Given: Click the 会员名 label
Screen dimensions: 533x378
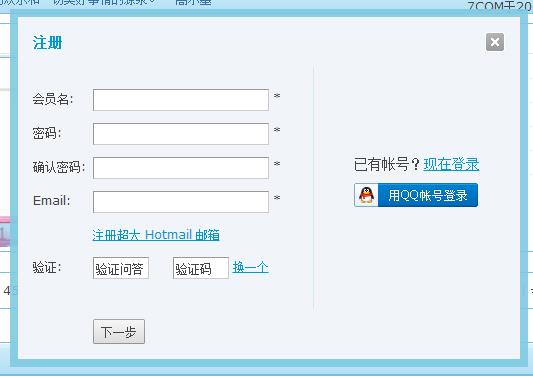Looking at the screenshot, I should tap(53, 99).
